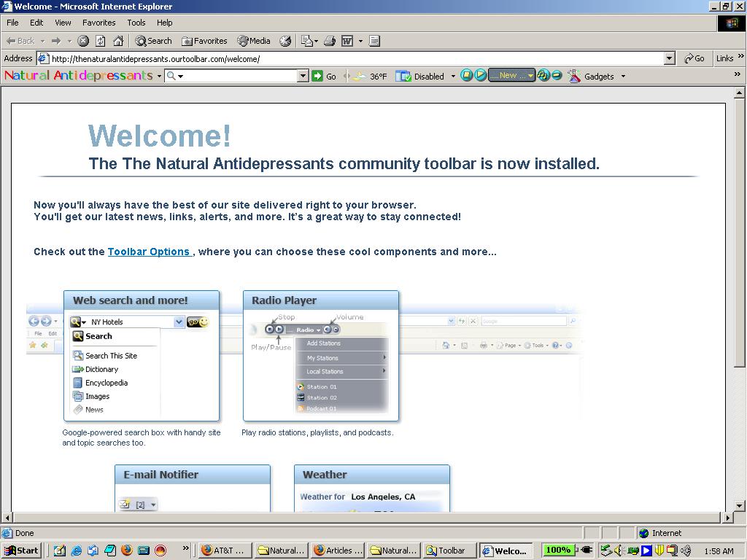Viewport: 747px width, 560px height.
Task: Open the View menu
Action: pyautogui.click(x=63, y=23)
